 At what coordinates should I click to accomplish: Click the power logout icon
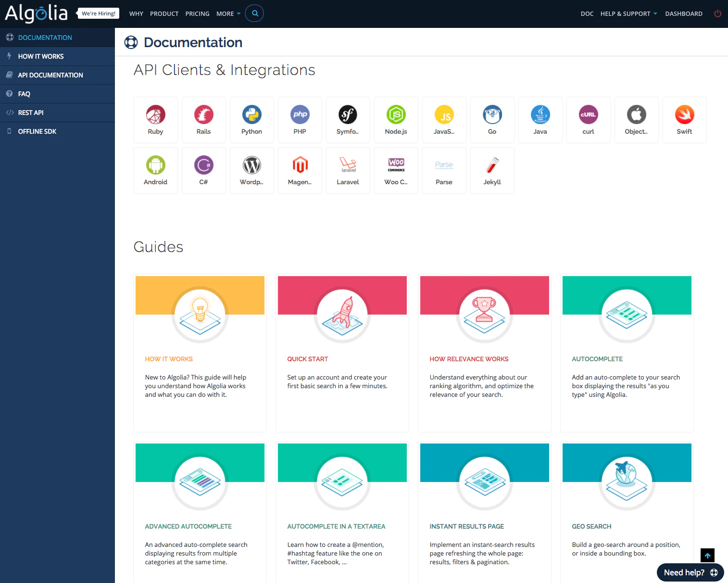coord(717,13)
